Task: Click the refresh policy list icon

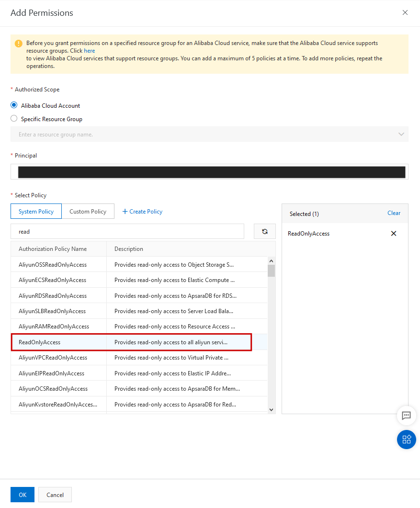Action: (x=265, y=231)
